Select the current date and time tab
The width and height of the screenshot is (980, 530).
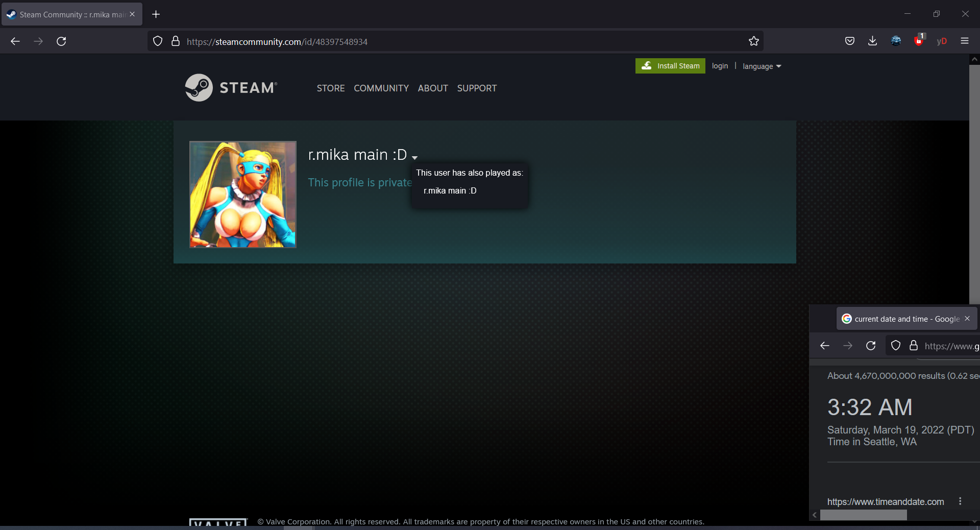[906, 319]
